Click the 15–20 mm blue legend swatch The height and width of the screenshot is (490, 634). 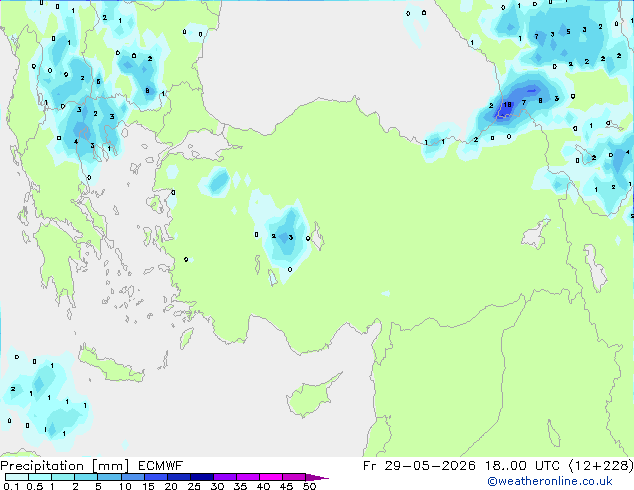click(156, 477)
